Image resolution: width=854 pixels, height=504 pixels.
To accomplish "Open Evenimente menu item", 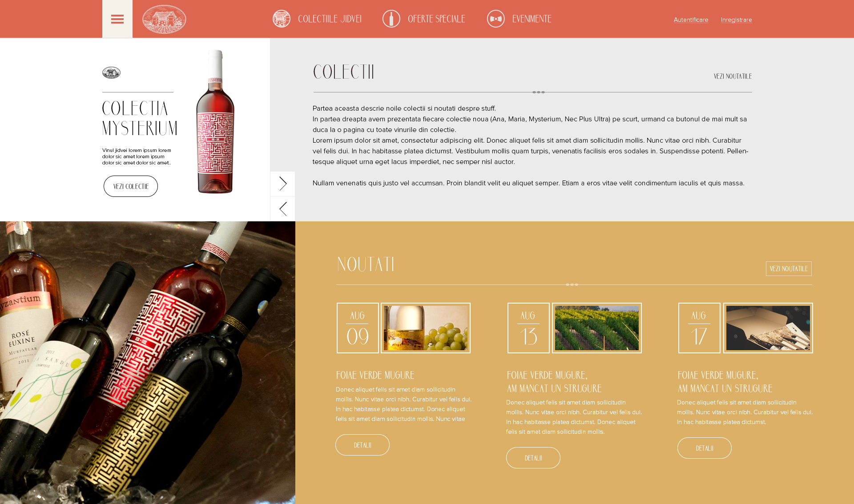I will tap(532, 19).
